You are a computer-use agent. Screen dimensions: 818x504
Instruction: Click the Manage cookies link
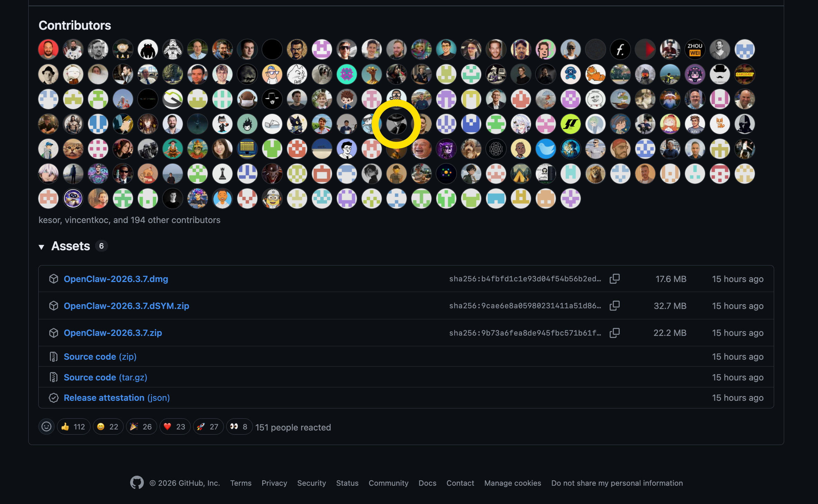pos(513,483)
